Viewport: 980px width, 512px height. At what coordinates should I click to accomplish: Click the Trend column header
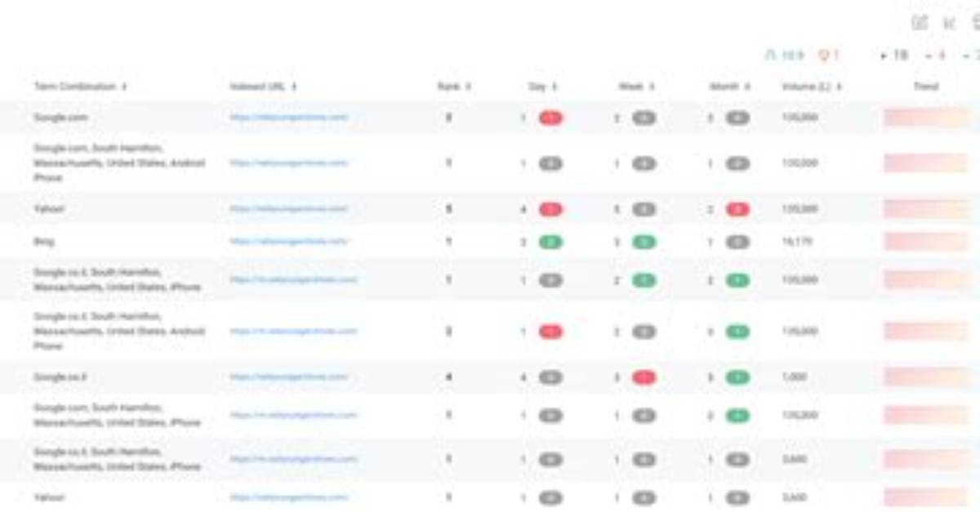[x=926, y=87]
